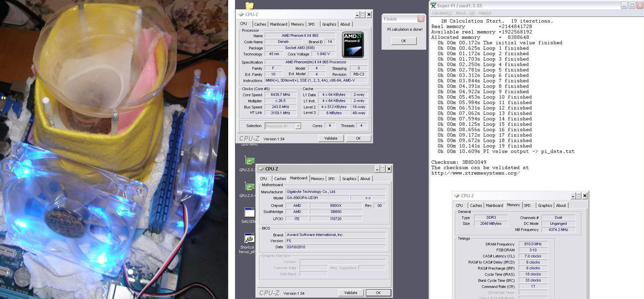Image resolution: width=644 pixels, height=299 pixels.
Task: Click the CAS# Latency value 7.0 clocks
Action: pyautogui.click(x=533, y=256)
